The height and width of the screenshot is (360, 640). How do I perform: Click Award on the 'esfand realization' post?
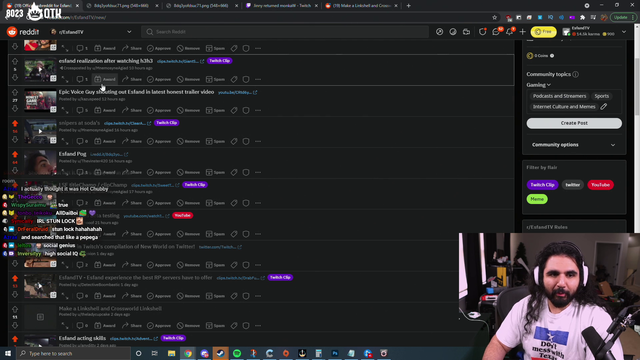click(x=105, y=79)
